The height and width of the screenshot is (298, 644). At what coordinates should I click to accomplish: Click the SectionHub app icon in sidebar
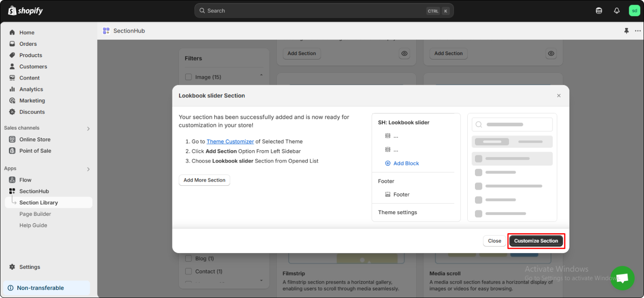tap(12, 191)
